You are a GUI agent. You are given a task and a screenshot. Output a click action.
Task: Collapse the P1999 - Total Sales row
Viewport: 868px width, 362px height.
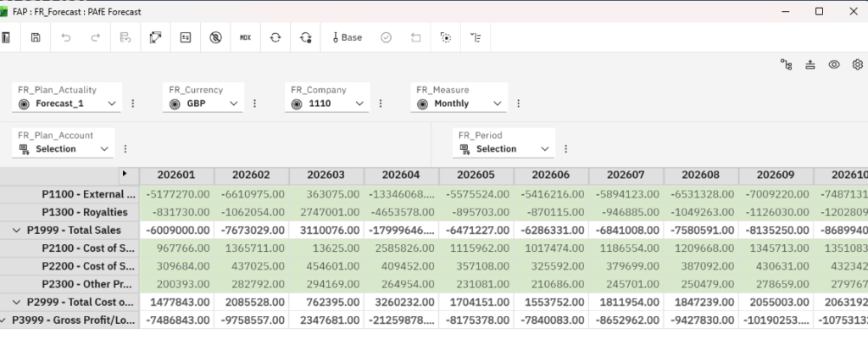click(x=16, y=230)
